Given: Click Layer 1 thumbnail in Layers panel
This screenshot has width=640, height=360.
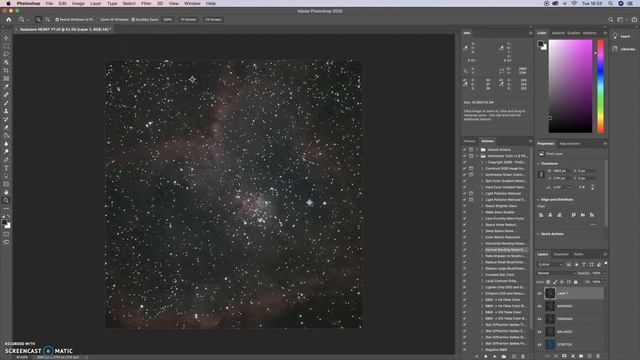Looking at the screenshot, I should coord(550,293).
